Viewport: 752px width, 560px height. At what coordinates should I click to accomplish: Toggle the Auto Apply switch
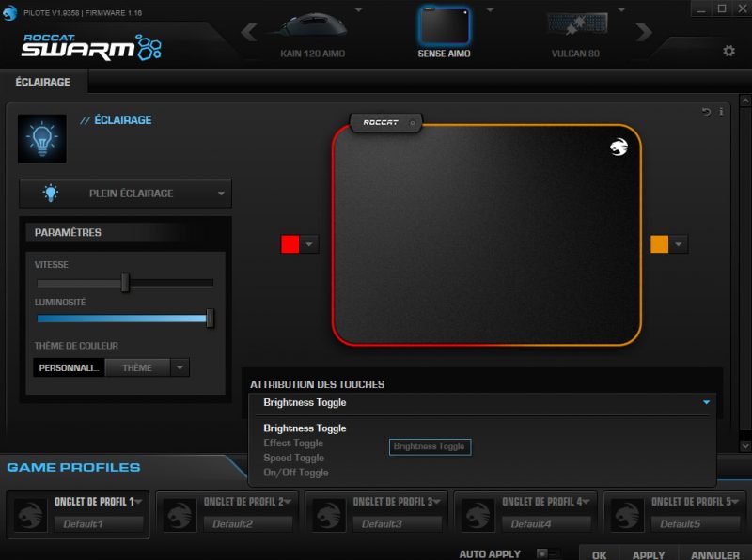[547, 554]
